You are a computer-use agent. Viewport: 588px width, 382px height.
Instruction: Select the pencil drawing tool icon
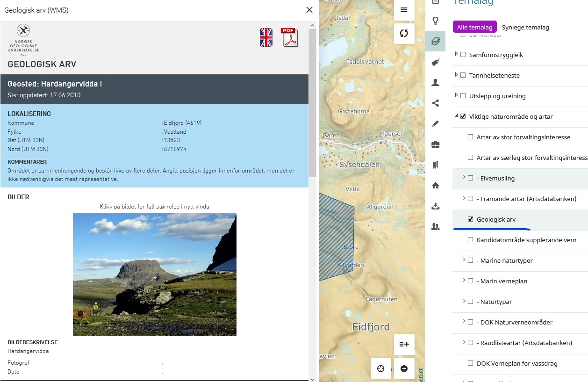pos(435,123)
